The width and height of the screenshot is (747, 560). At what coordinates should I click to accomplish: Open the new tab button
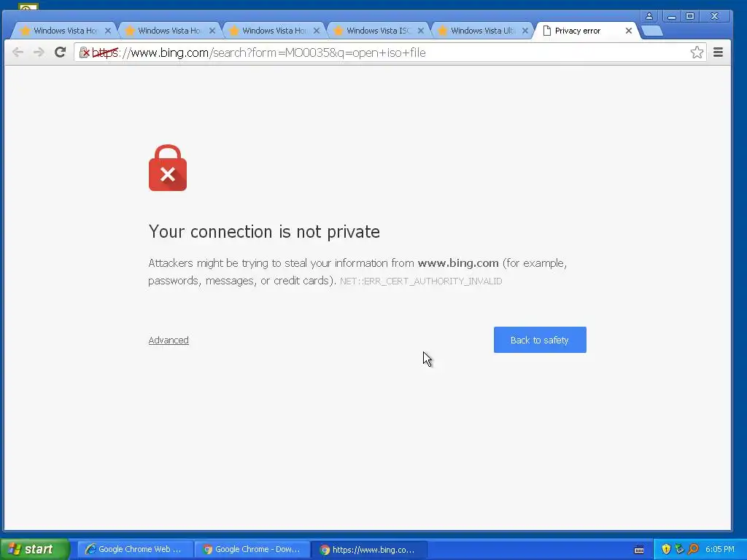651,31
